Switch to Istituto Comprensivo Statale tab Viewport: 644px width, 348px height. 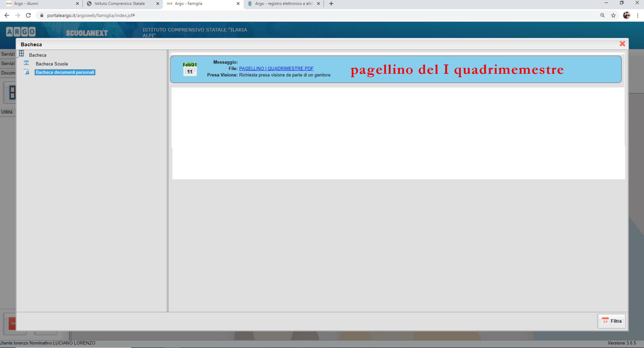tap(119, 3)
